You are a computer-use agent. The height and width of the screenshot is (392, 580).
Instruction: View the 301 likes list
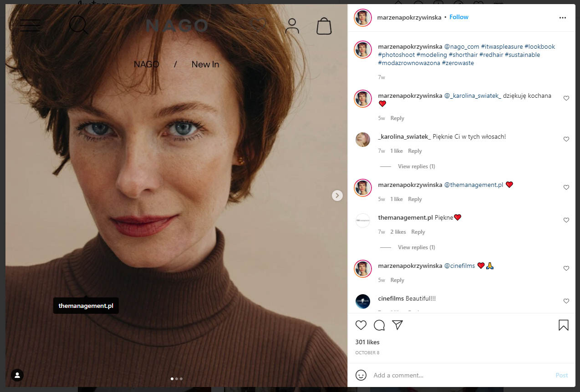pos(367,342)
